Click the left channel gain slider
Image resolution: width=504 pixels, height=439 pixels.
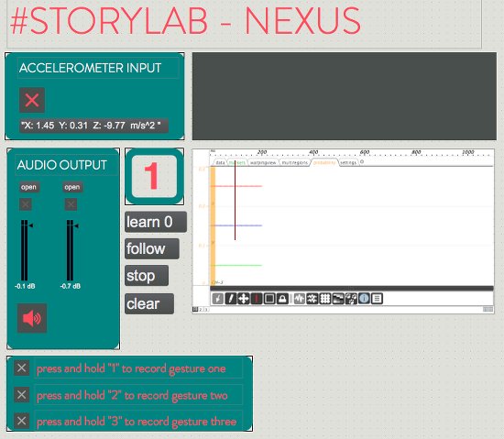pyautogui.click(x=25, y=250)
